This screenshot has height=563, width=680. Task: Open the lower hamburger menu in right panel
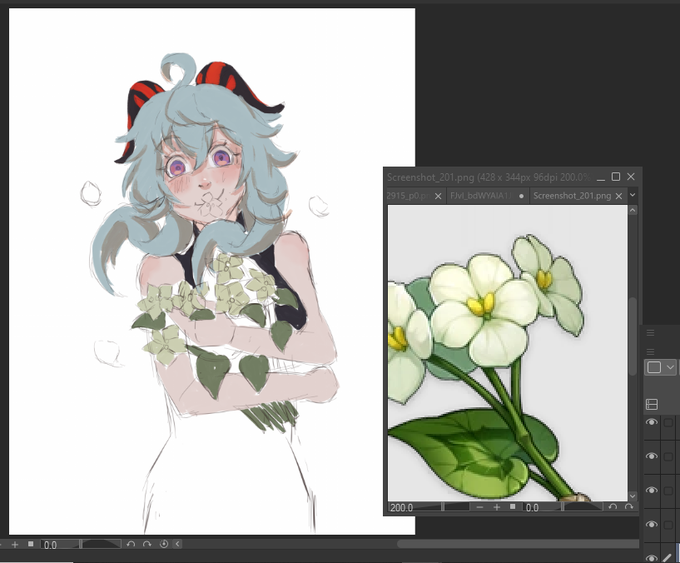point(651,352)
